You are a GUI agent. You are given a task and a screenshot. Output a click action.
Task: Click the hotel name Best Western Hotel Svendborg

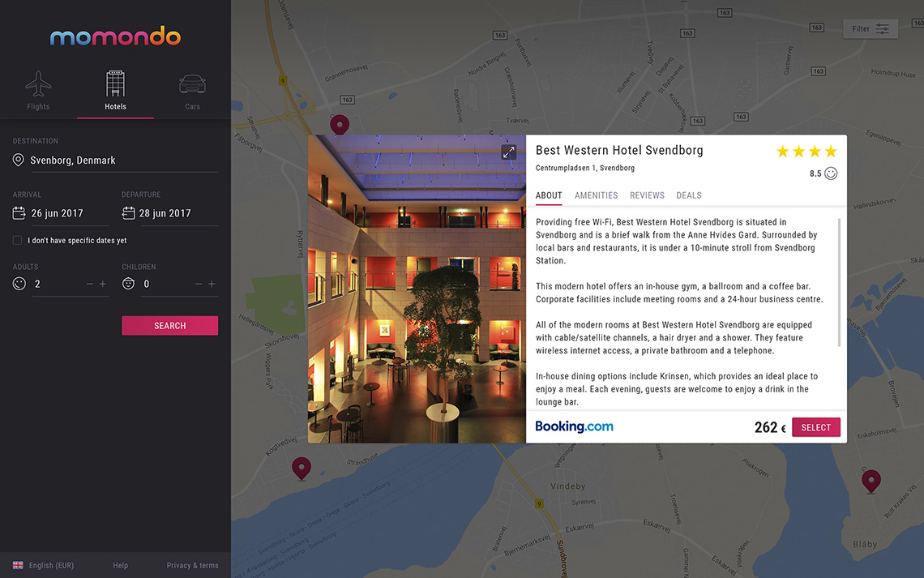[x=619, y=150]
